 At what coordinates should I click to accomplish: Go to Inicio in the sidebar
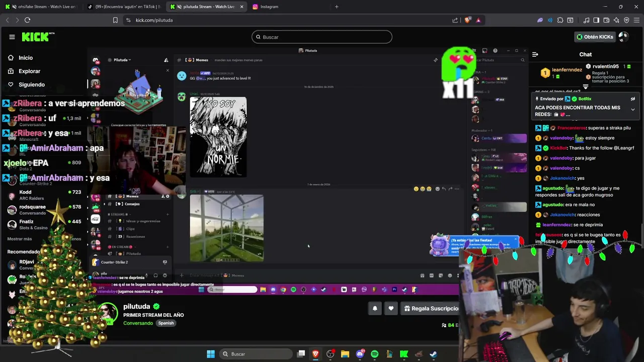[25, 58]
